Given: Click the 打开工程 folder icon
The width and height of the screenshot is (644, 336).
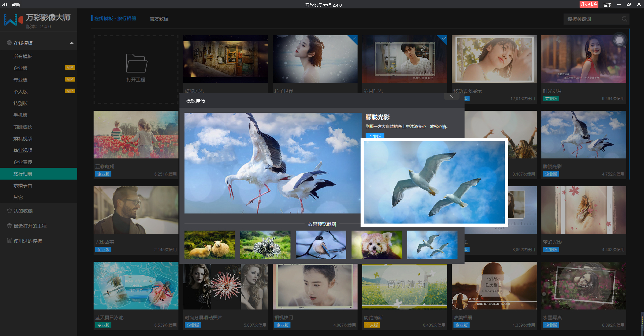Looking at the screenshot, I should pos(136,63).
